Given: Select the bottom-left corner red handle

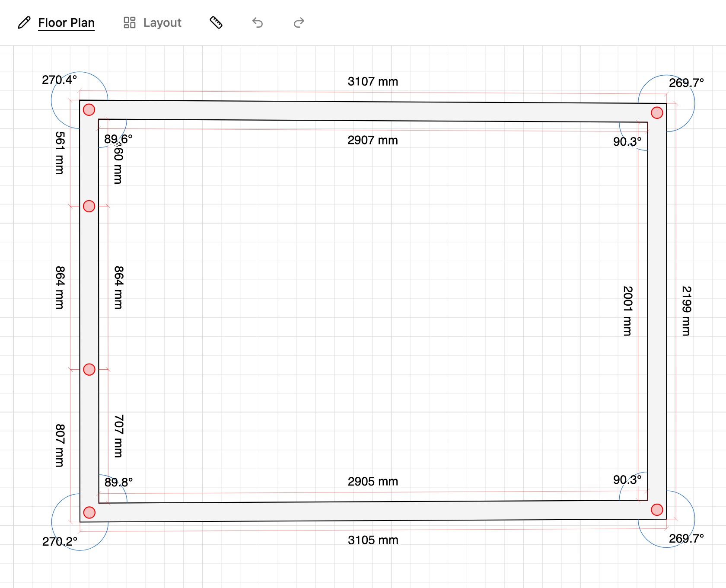Looking at the screenshot, I should tap(89, 512).
